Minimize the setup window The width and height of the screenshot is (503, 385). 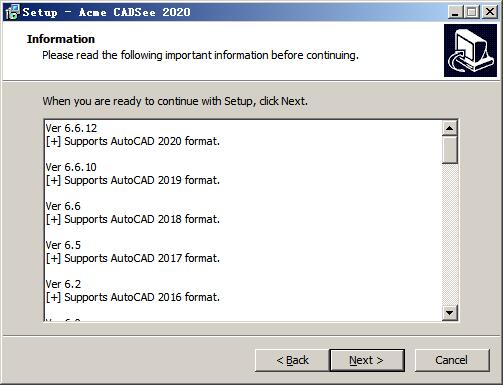tap(455, 12)
